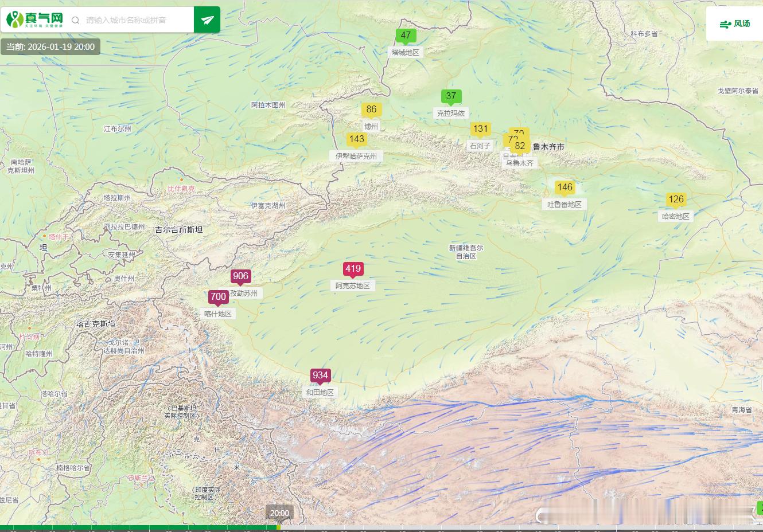
Task: Click the 阿克苏地区 city label
Action: coord(353,285)
